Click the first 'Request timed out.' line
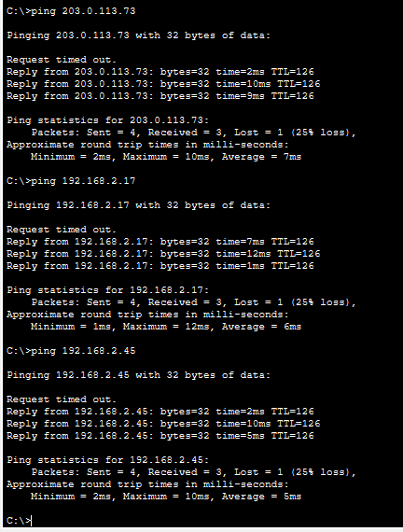Screen dimensions: 403x532 pos(62,60)
